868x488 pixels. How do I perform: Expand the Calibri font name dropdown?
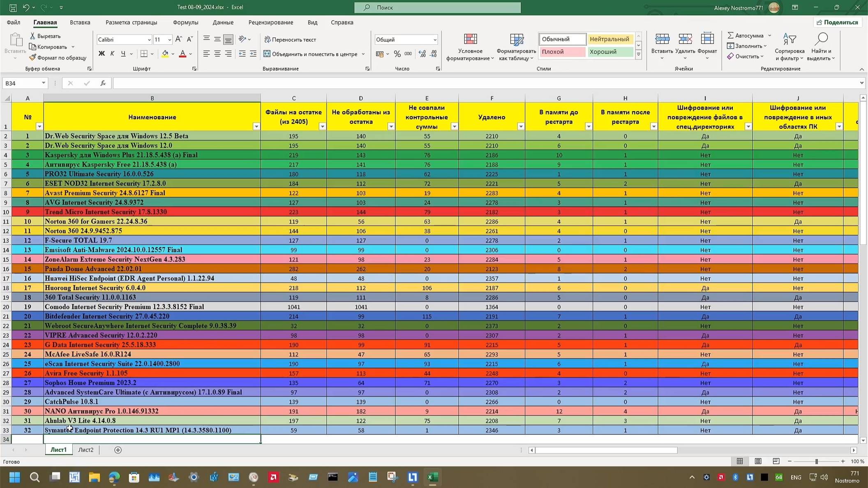pyautogui.click(x=149, y=40)
